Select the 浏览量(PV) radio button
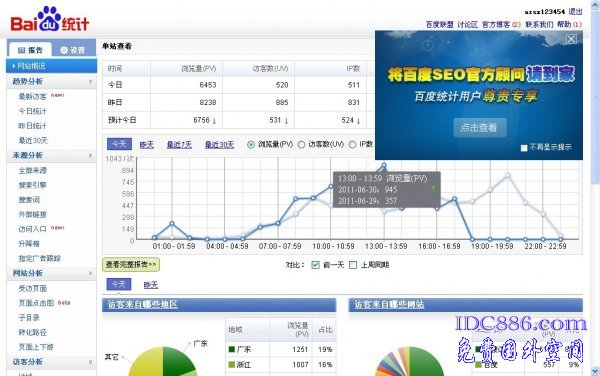 coord(251,145)
